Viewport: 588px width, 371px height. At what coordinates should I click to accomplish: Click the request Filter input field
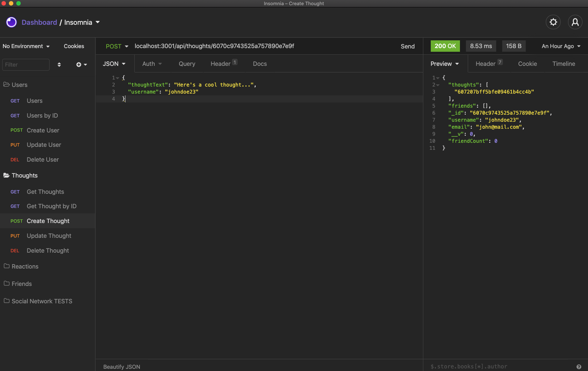click(x=26, y=65)
